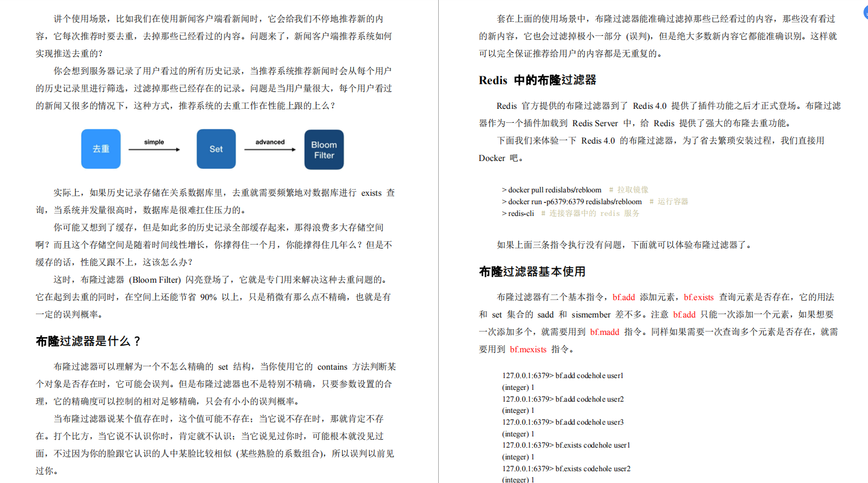Click the 'advanced' arrow label

(x=270, y=142)
